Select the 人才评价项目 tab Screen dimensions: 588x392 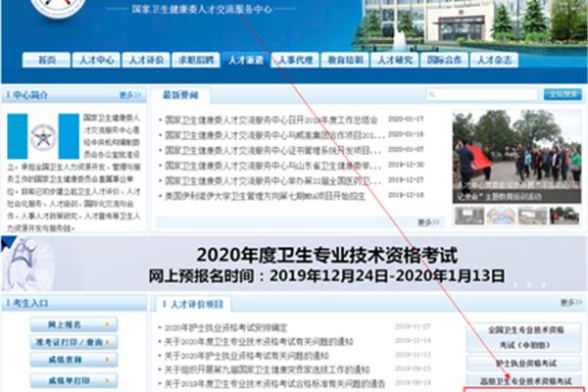click(193, 304)
